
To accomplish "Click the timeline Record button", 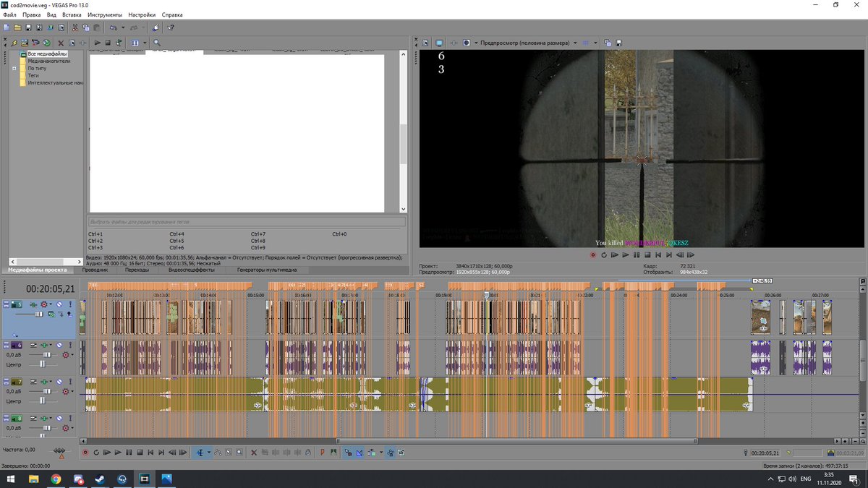I will point(85,453).
